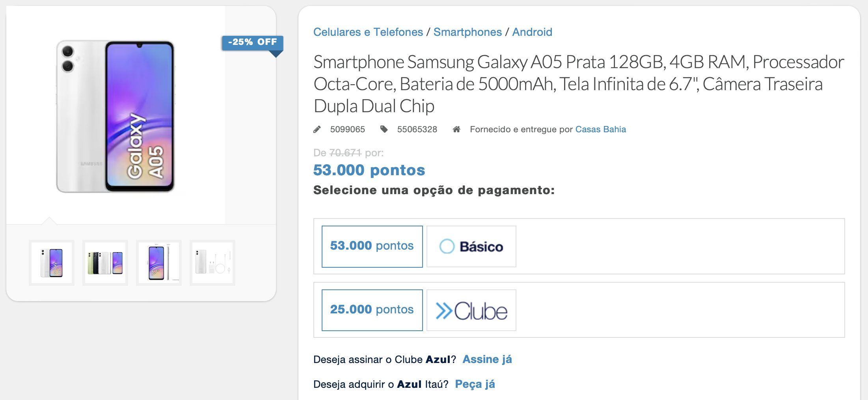The image size is (868, 400).
Task: Click the Peça já link
Action: [x=475, y=384]
